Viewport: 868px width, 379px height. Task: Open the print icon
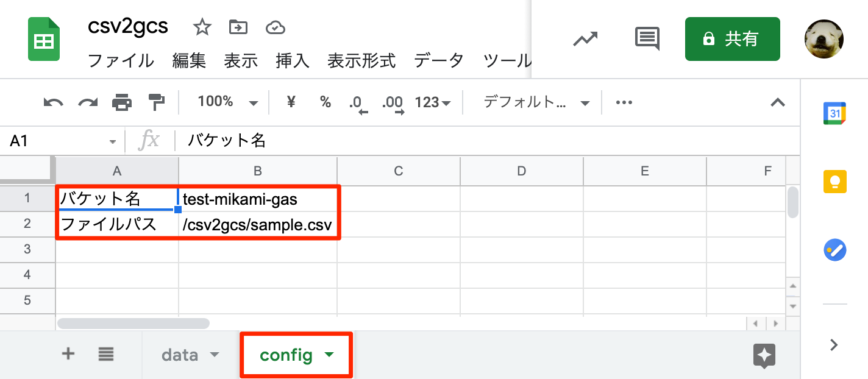click(122, 102)
